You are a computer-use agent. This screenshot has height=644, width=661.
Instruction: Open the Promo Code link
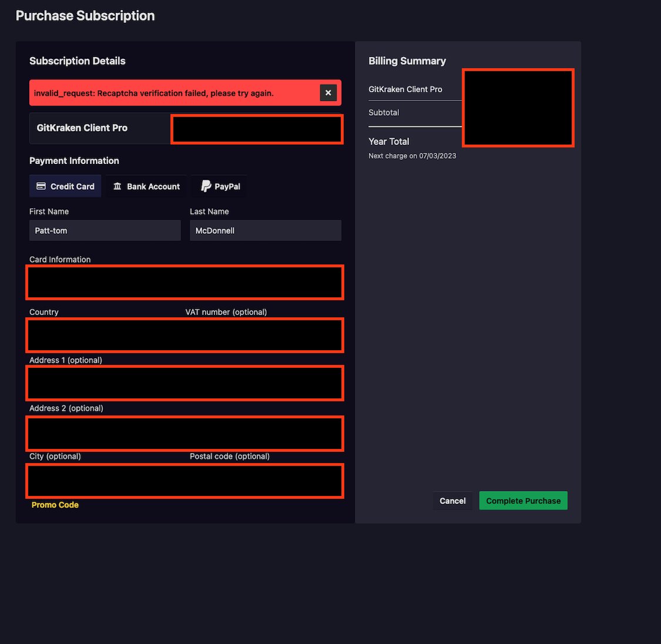55,505
